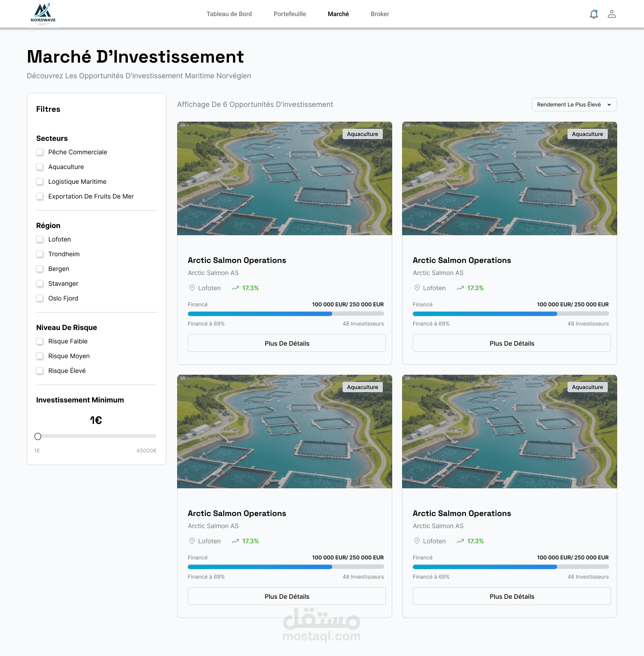Click funding progress bar in top-left card
The height and width of the screenshot is (656, 644).
coord(286,314)
